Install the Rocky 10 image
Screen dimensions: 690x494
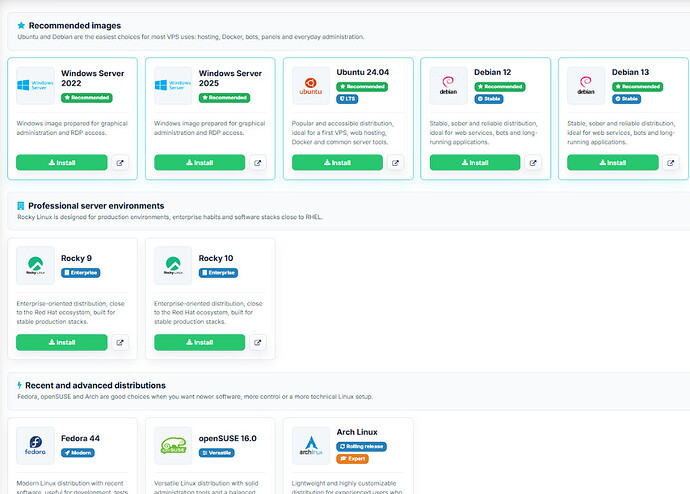tap(199, 342)
